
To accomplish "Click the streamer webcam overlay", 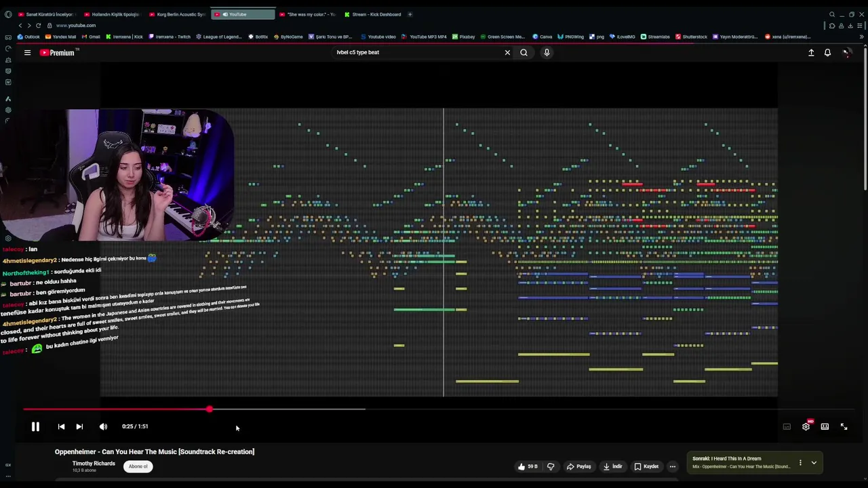I will [x=117, y=175].
